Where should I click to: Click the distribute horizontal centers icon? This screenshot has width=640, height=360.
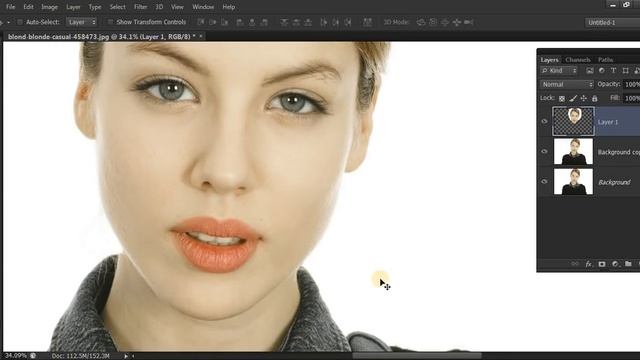click(x=336, y=22)
